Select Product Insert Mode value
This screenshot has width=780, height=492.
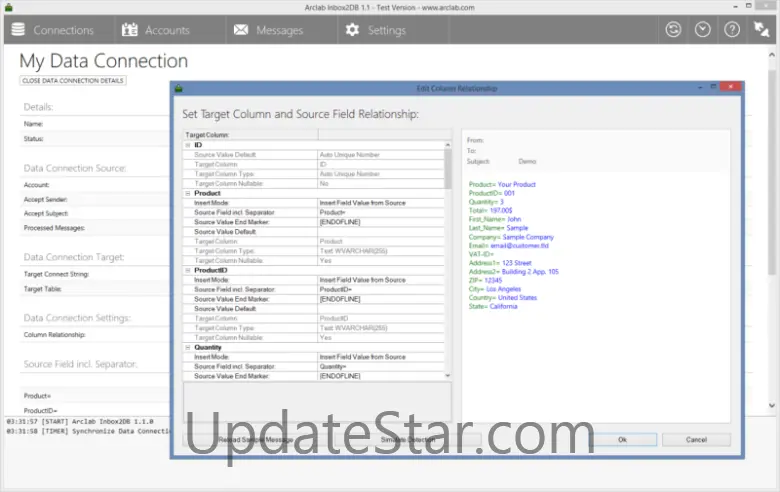pos(381,203)
